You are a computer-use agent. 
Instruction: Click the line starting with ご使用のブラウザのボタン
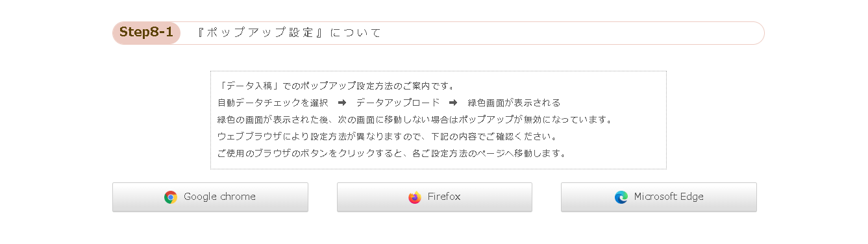392,154
